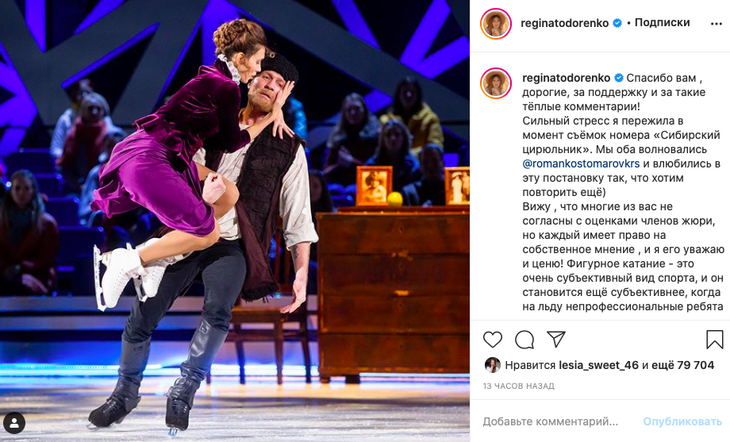Viewport: 730px width, 442px height.
Task: Share the post with the paper plane icon
Action: pyautogui.click(x=556, y=339)
